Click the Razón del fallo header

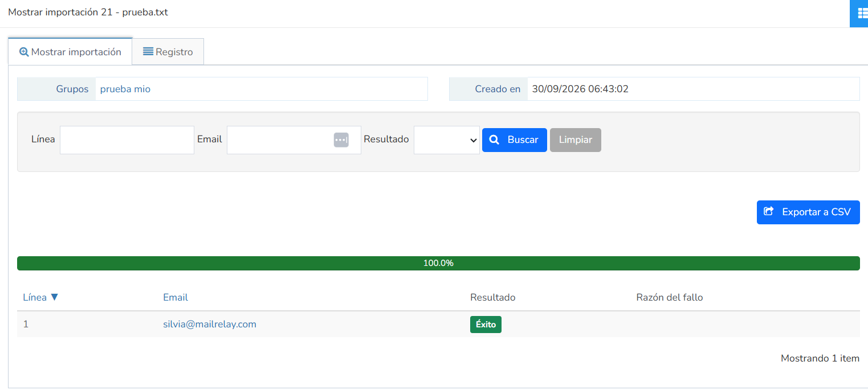click(x=670, y=297)
